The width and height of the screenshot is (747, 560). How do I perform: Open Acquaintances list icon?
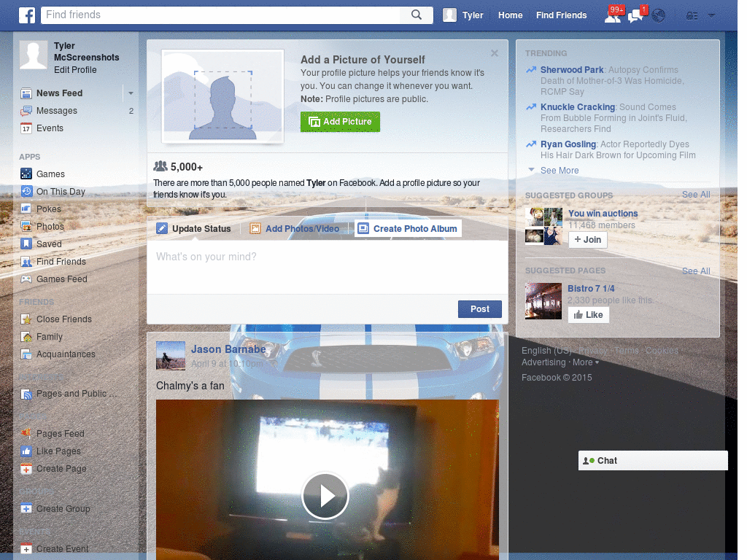[x=26, y=354]
